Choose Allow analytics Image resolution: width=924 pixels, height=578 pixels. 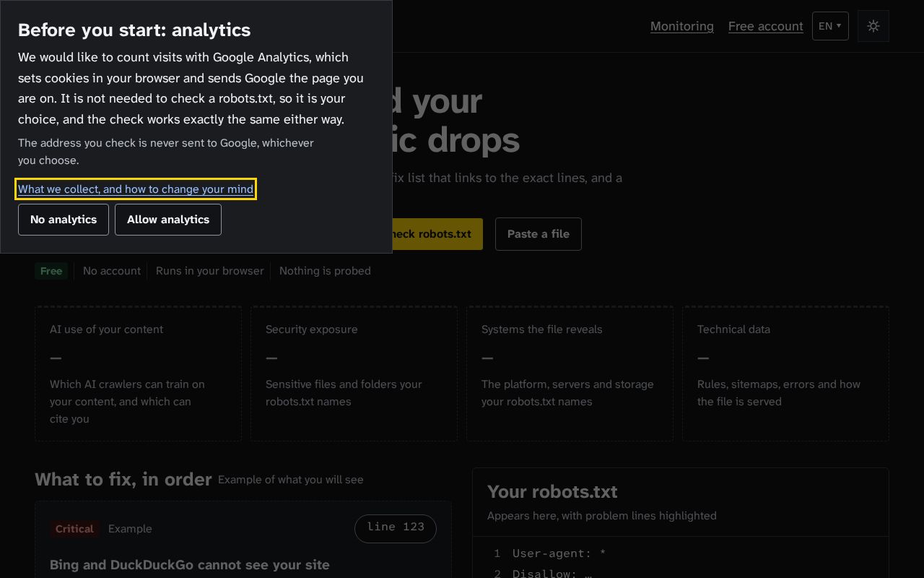[168, 220]
